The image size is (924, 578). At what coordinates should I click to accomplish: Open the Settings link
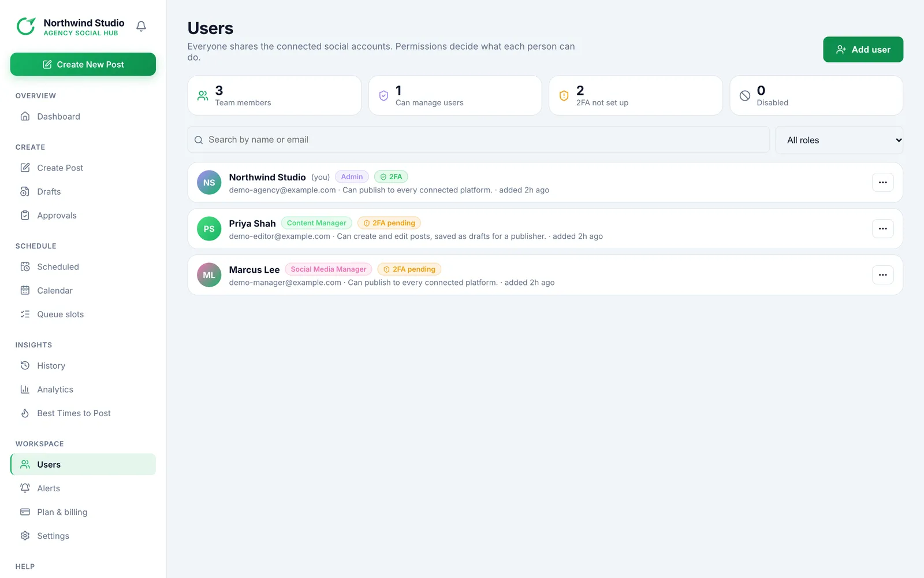(83, 535)
